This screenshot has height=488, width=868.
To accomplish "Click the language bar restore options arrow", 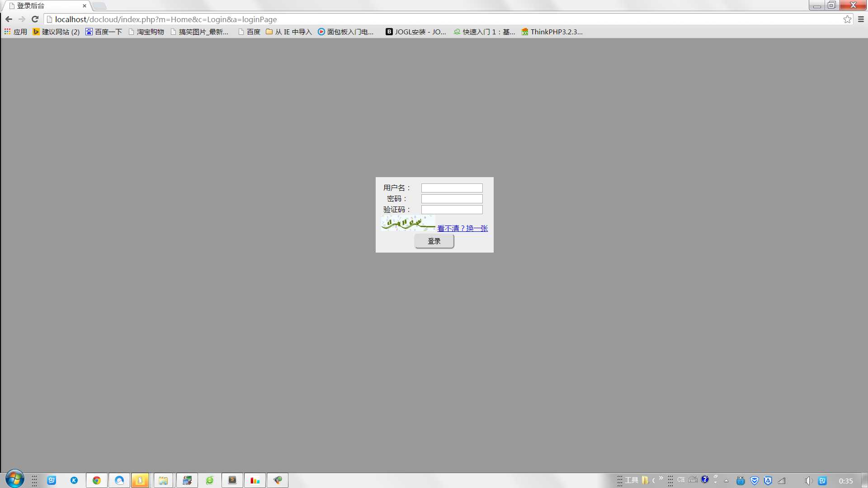I will [716, 482].
